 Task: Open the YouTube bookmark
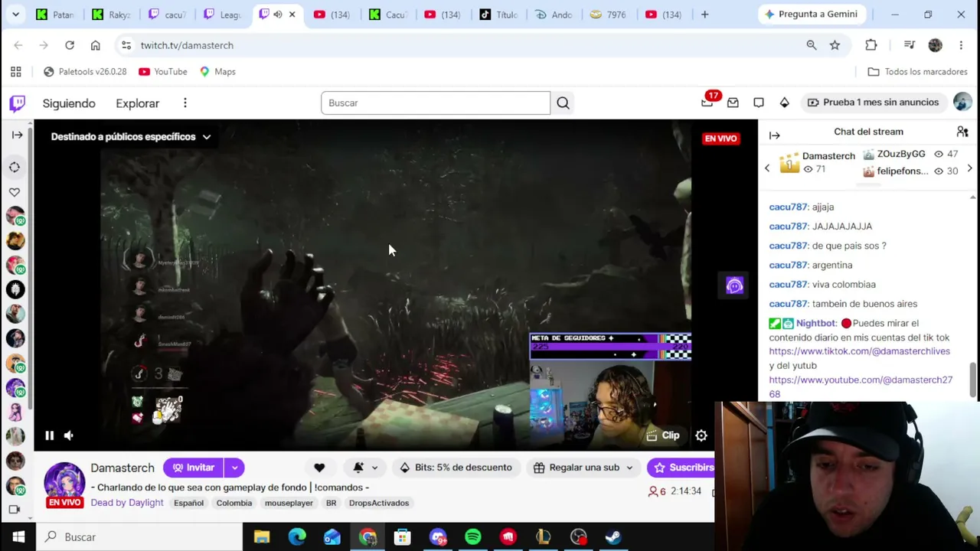pos(163,72)
